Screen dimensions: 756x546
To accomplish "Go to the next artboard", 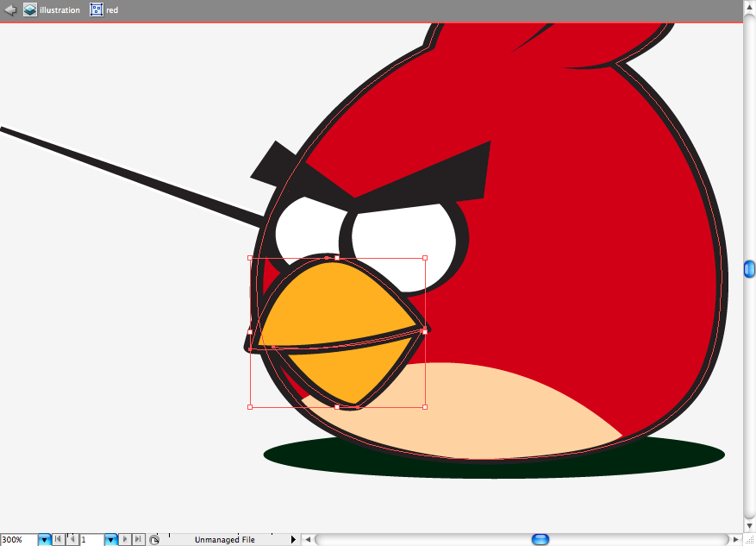I will (125, 539).
